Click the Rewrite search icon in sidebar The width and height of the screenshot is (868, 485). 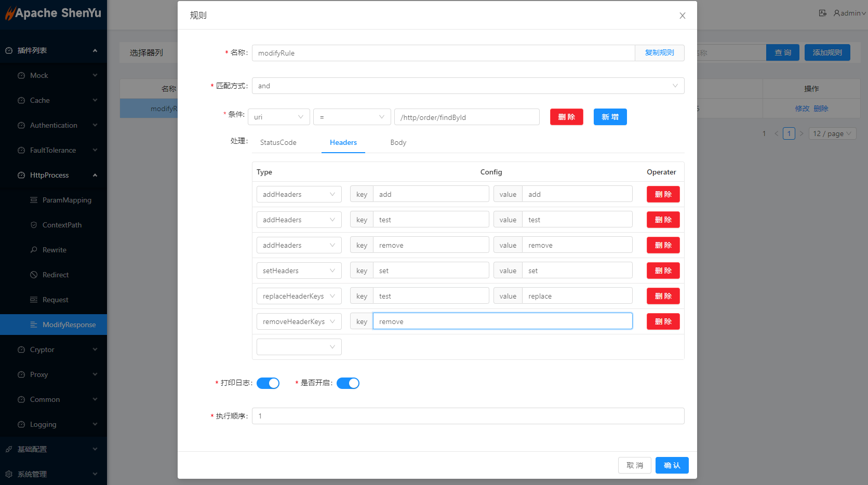[x=34, y=250]
